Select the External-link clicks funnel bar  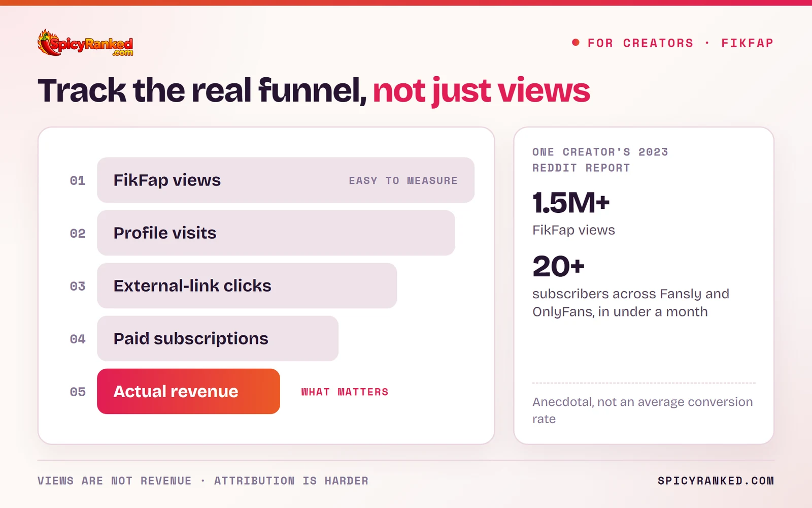[x=247, y=285]
